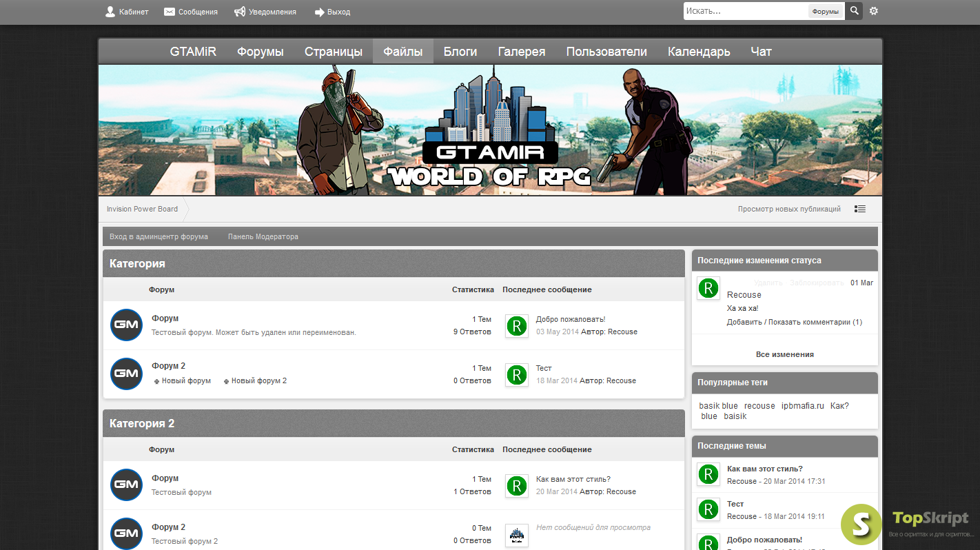
Task: Open Как вам этот стиль? last post in Категория 2
Action: (573, 479)
